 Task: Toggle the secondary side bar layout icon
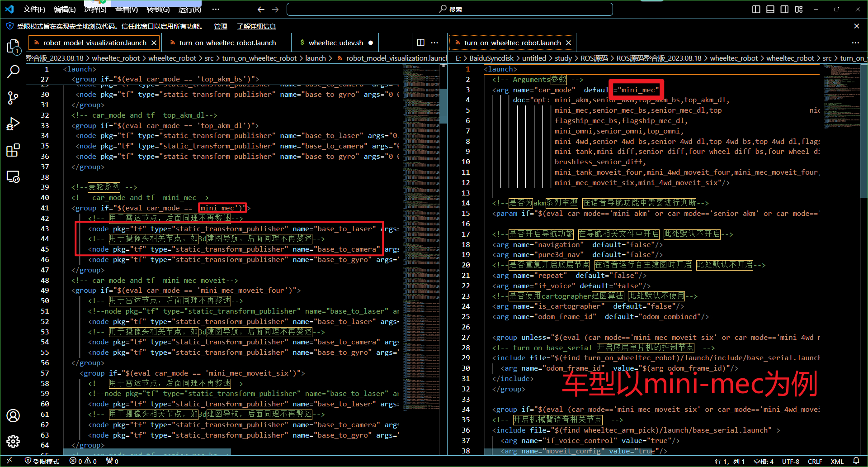click(784, 9)
